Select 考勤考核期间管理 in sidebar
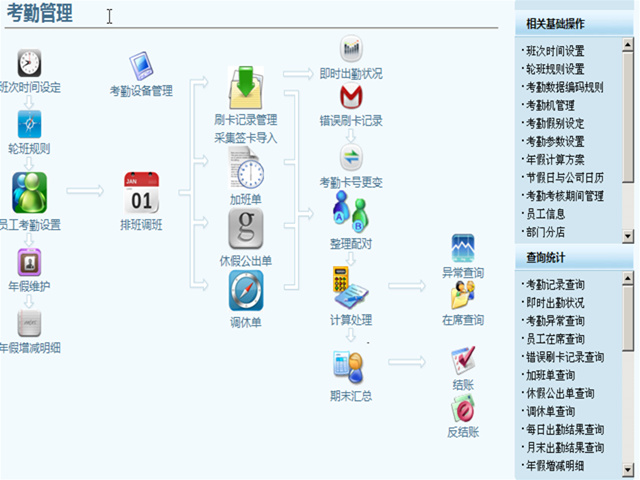This screenshot has height=480, width=640. click(x=564, y=196)
